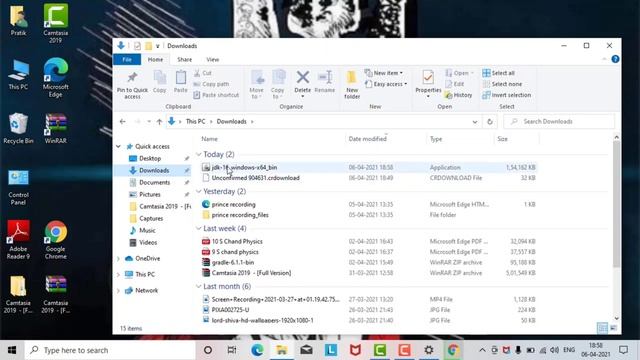
Task: Click the Open button in ribbon
Action: coord(459,73)
